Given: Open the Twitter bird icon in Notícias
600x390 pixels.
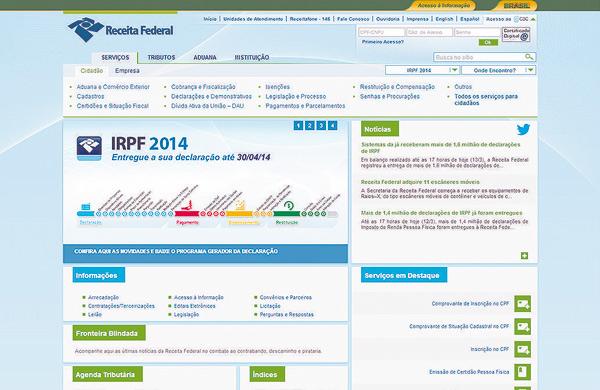Looking at the screenshot, I should [x=523, y=129].
